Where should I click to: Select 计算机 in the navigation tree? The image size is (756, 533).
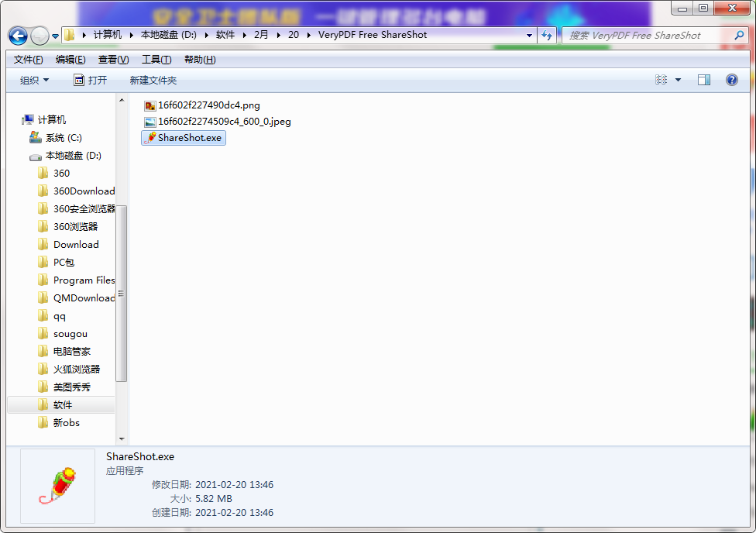point(52,119)
